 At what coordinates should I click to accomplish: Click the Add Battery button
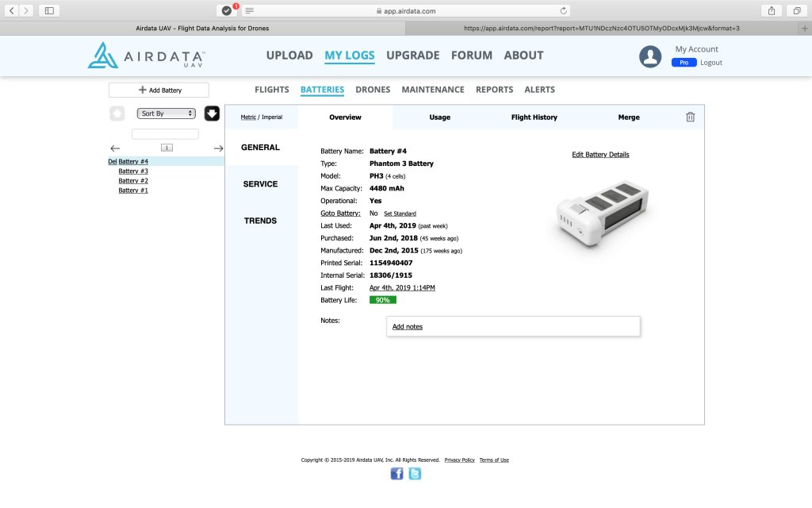pyautogui.click(x=159, y=90)
